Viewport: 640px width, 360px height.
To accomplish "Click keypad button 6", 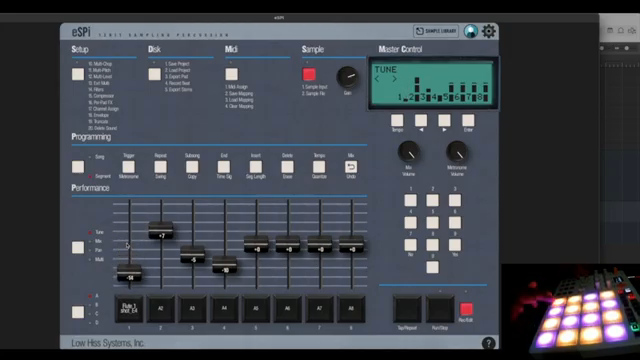I will [x=455, y=223].
